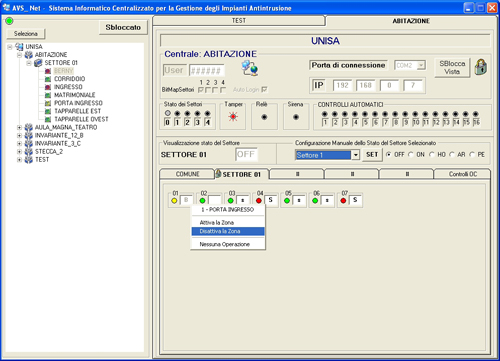Collapse the UNISA root node

pyautogui.click(x=10, y=47)
